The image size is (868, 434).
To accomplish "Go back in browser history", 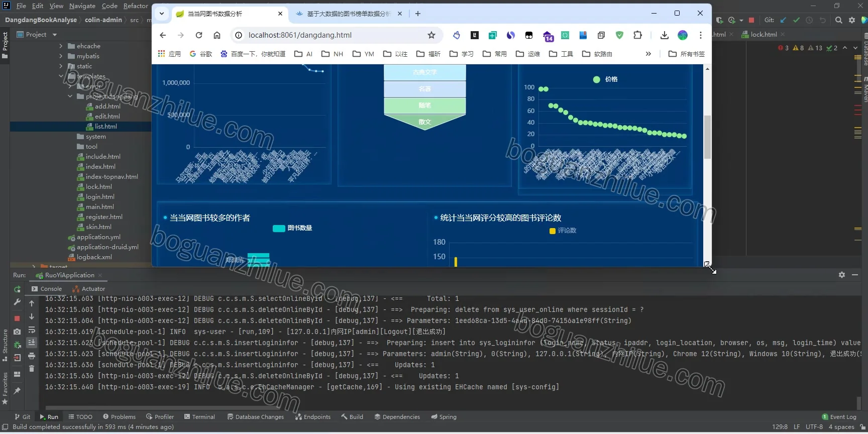I will [x=163, y=35].
